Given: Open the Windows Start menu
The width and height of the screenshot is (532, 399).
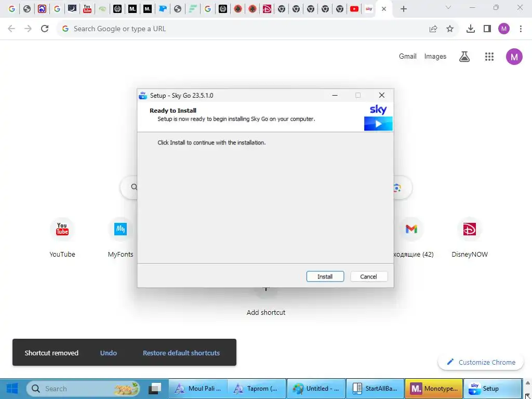Looking at the screenshot, I should pos(12,389).
